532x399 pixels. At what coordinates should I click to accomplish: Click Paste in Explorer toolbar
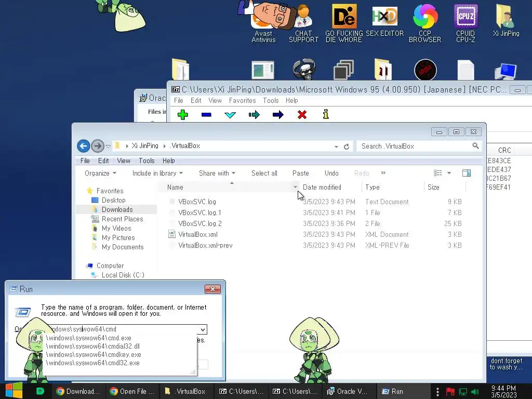coord(301,173)
